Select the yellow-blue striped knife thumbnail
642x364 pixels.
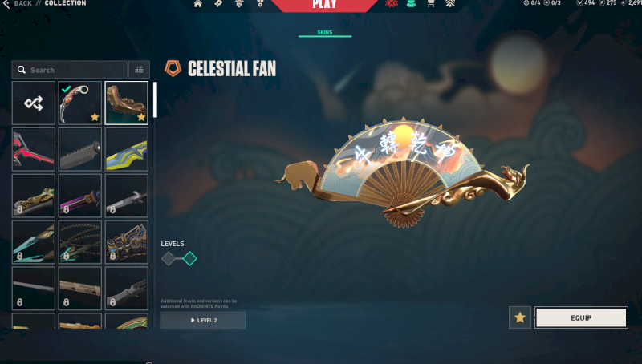[127, 149]
